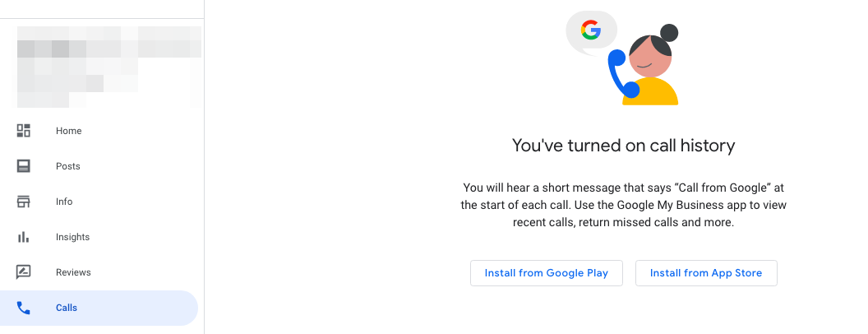Open the Insights label in sidebar
This screenshot has width=868, height=334.
coord(72,237)
